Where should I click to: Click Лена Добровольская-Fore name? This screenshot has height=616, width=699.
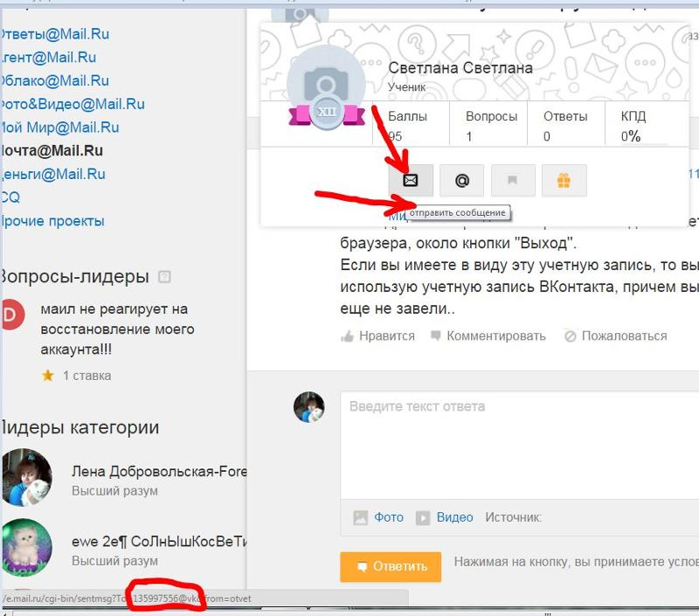click(159, 472)
